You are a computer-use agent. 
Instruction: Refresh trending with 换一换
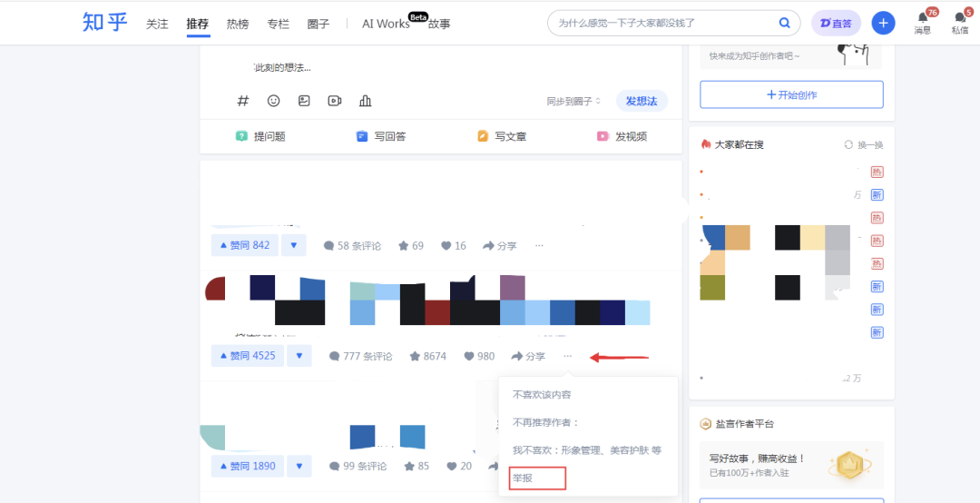pos(864,145)
